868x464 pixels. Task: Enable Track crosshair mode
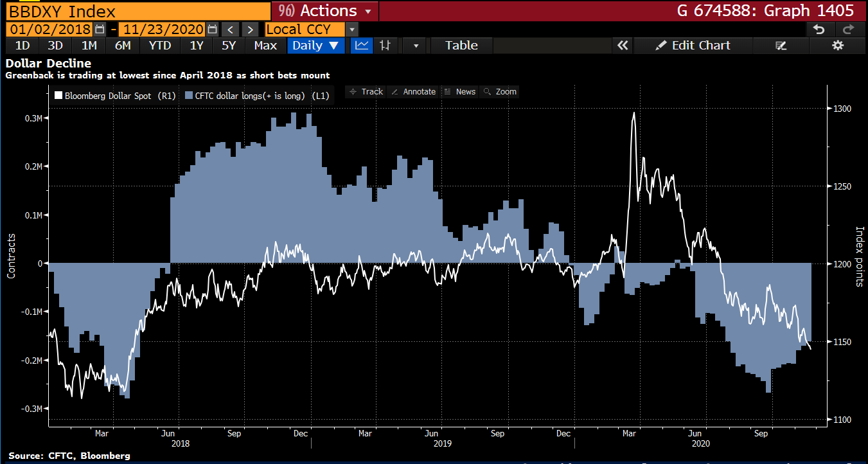point(365,91)
